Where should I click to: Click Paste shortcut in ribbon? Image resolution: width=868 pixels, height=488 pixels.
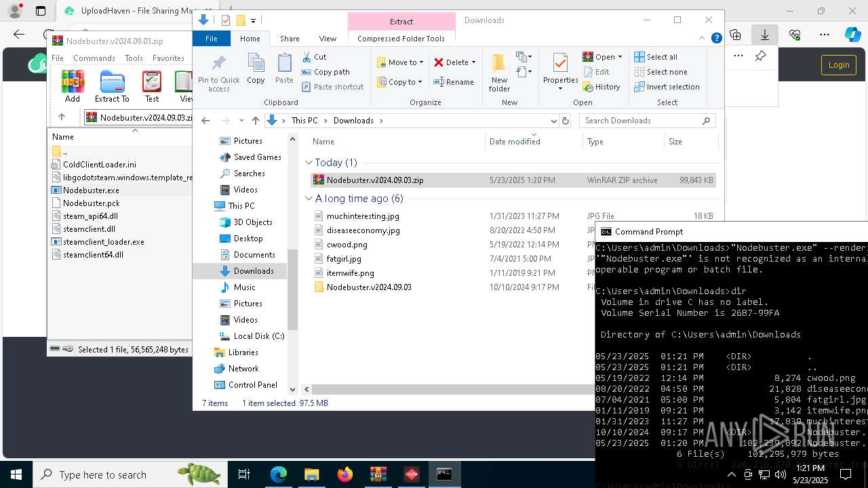pyautogui.click(x=332, y=87)
